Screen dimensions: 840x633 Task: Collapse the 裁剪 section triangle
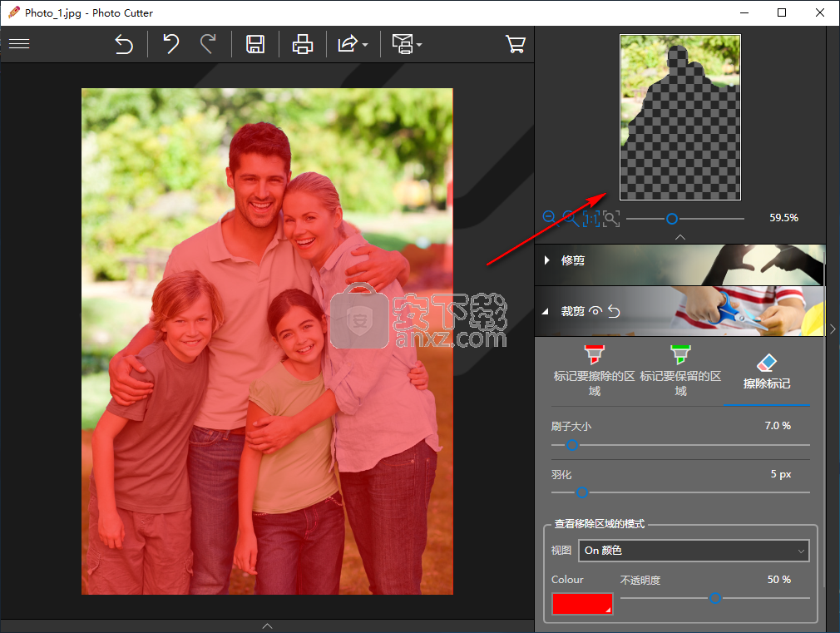point(546,311)
